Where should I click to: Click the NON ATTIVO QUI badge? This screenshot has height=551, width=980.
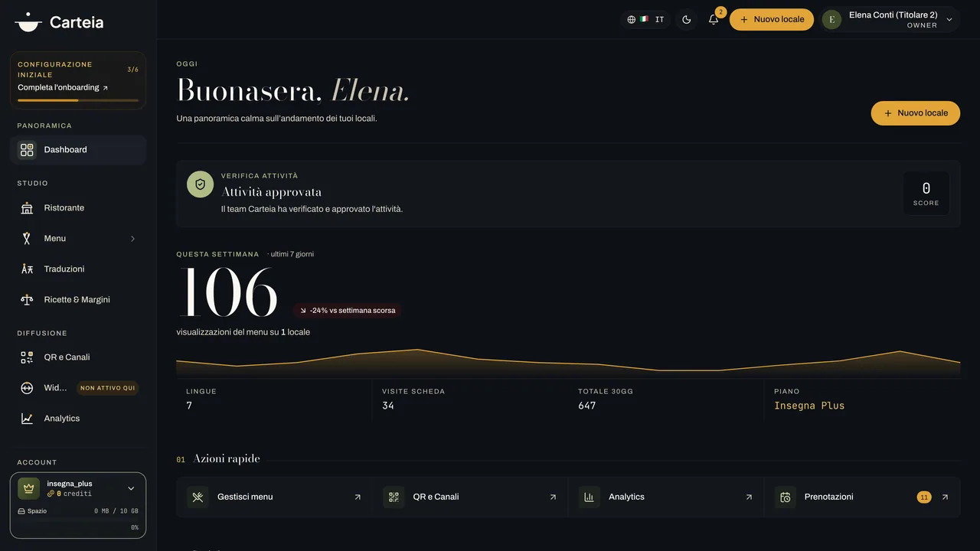click(107, 388)
